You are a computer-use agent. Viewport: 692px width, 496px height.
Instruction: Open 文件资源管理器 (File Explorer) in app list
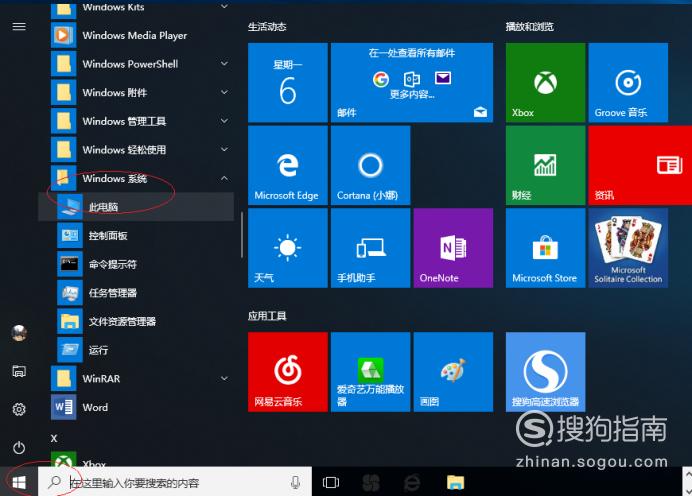(x=136, y=321)
